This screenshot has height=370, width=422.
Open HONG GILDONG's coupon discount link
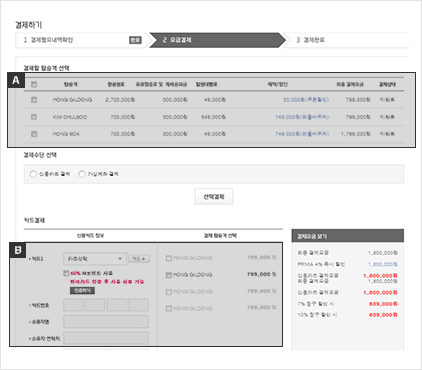pyautogui.click(x=306, y=100)
